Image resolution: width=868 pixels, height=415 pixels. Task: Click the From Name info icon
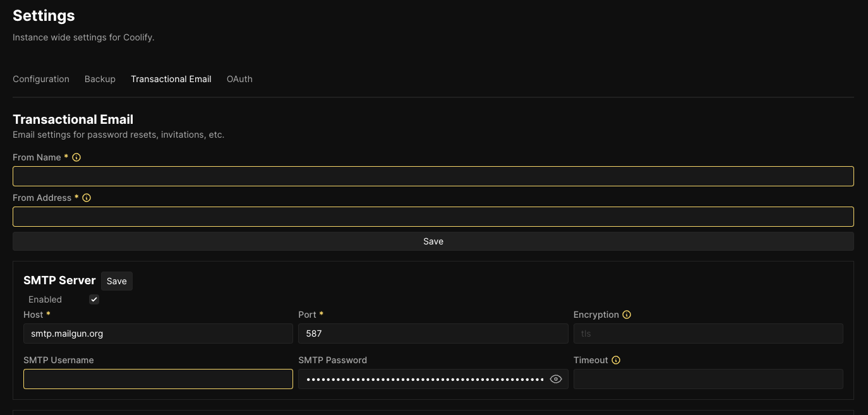coord(76,157)
